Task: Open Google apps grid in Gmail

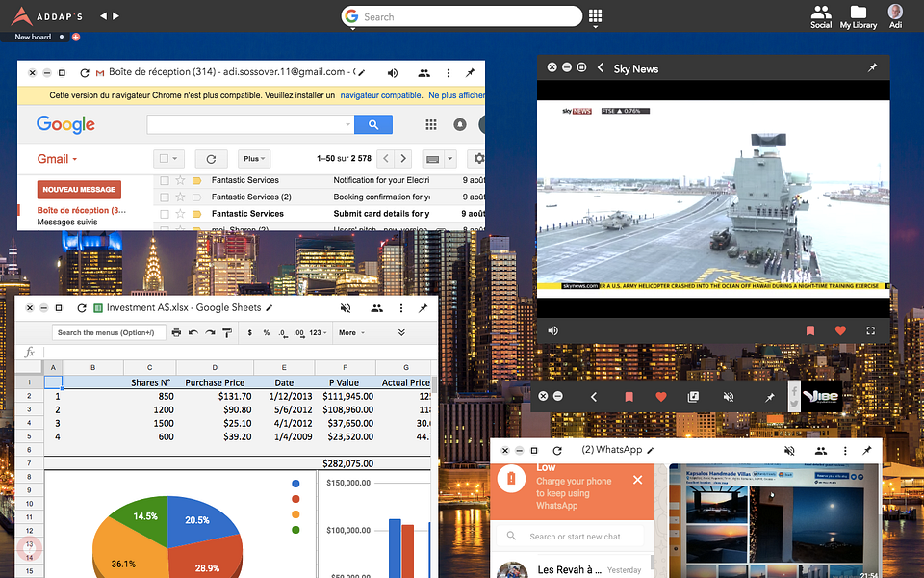Action: tap(431, 124)
